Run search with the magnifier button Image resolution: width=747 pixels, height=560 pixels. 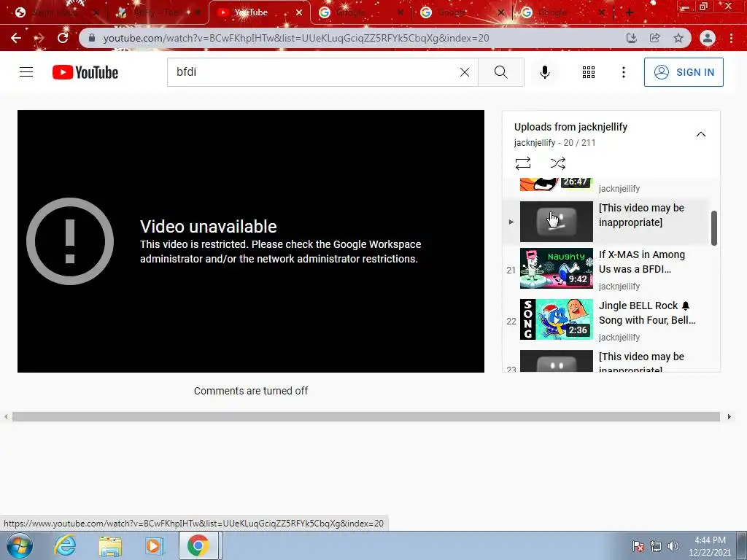click(x=500, y=72)
